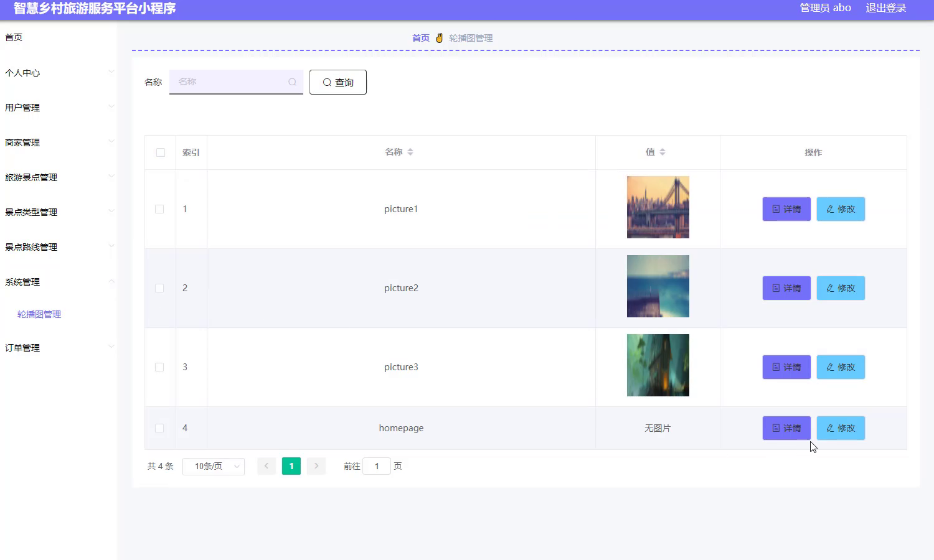Click the 前往 page number input
This screenshot has width=934, height=560.
pos(377,466)
